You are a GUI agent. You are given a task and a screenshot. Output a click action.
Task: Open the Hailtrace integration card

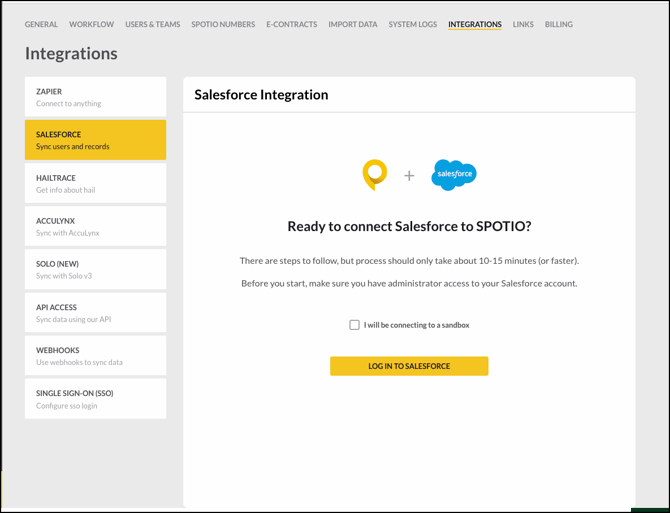(95, 183)
